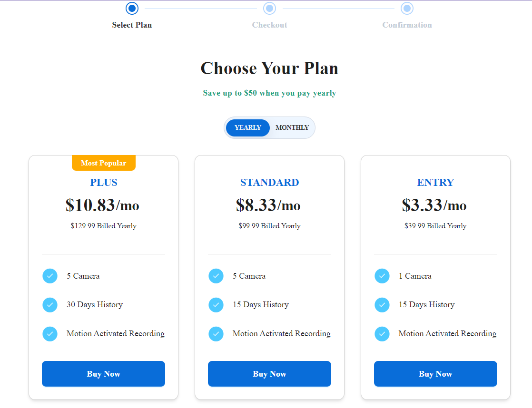This screenshot has height=408, width=532.
Task: Buy the PLUS plan now
Action: coord(103,374)
